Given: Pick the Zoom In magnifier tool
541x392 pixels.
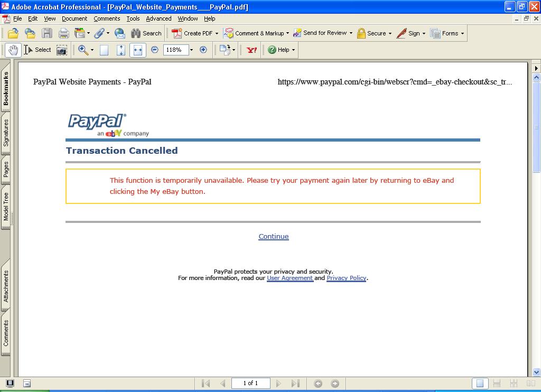Looking at the screenshot, I should pyautogui.click(x=83, y=50).
